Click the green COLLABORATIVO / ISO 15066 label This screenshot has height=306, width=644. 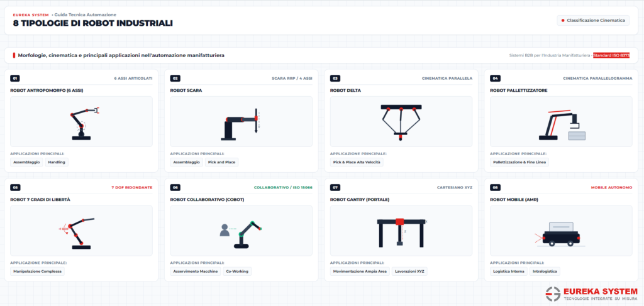[x=284, y=187]
